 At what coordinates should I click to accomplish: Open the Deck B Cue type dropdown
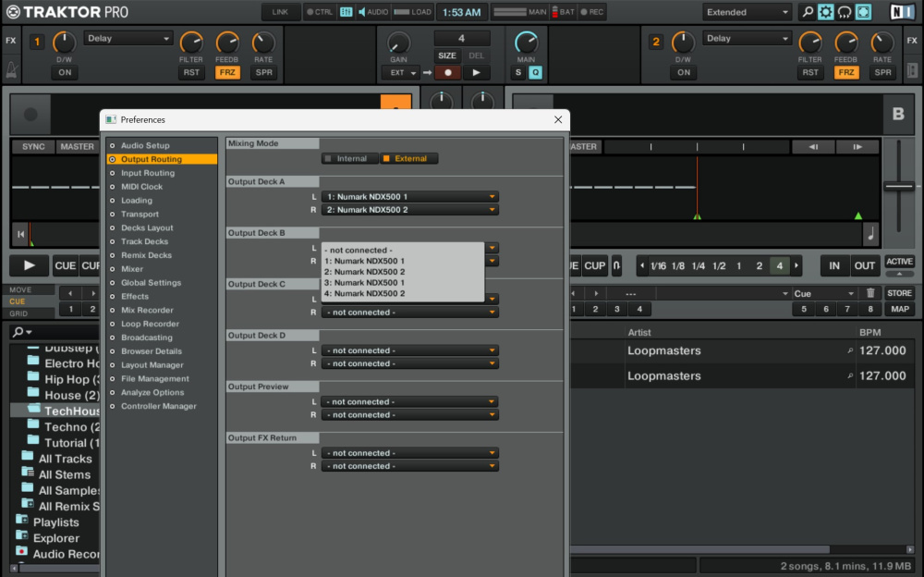823,293
